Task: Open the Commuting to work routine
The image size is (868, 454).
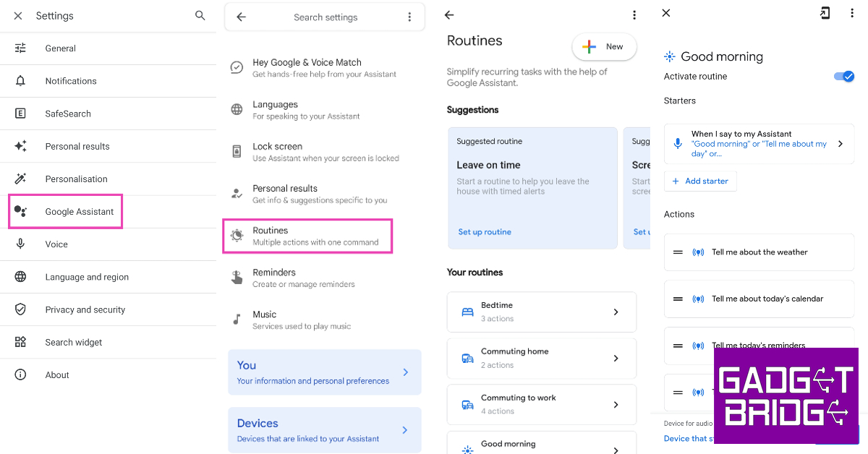Action: (542, 405)
